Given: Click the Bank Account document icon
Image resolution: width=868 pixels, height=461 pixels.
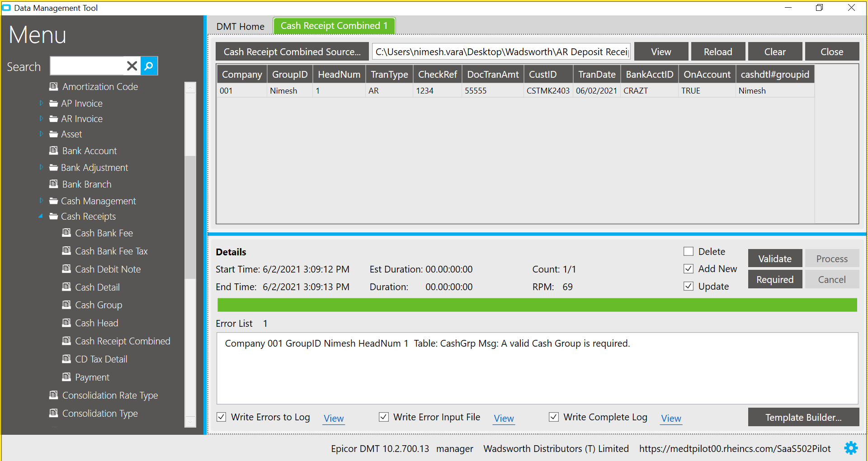Looking at the screenshot, I should (x=54, y=151).
